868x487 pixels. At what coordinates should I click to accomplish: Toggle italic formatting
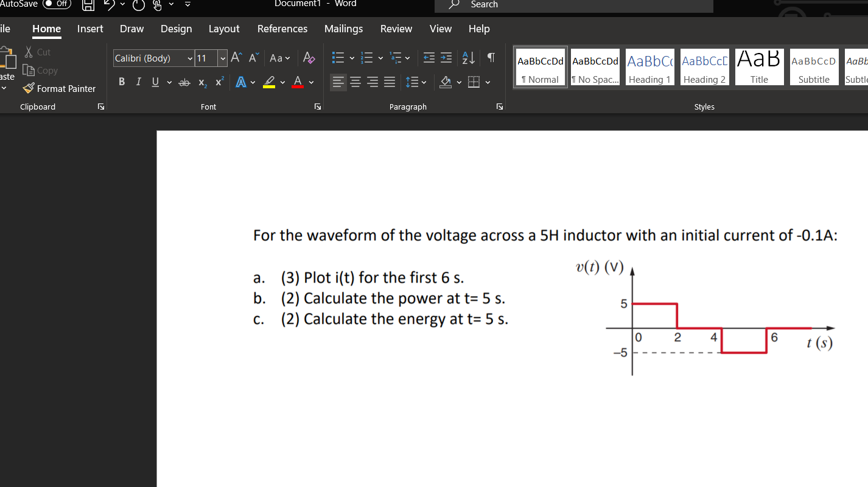pyautogui.click(x=138, y=82)
